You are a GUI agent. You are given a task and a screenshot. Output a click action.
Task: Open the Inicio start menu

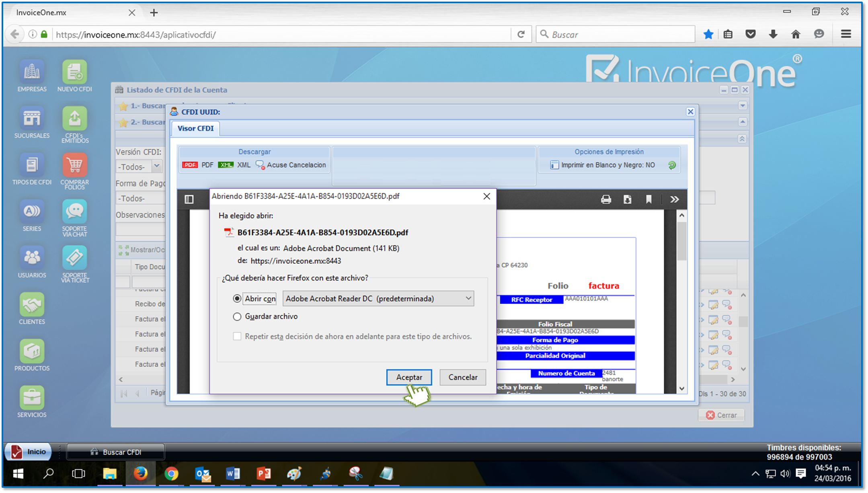click(x=29, y=452)
